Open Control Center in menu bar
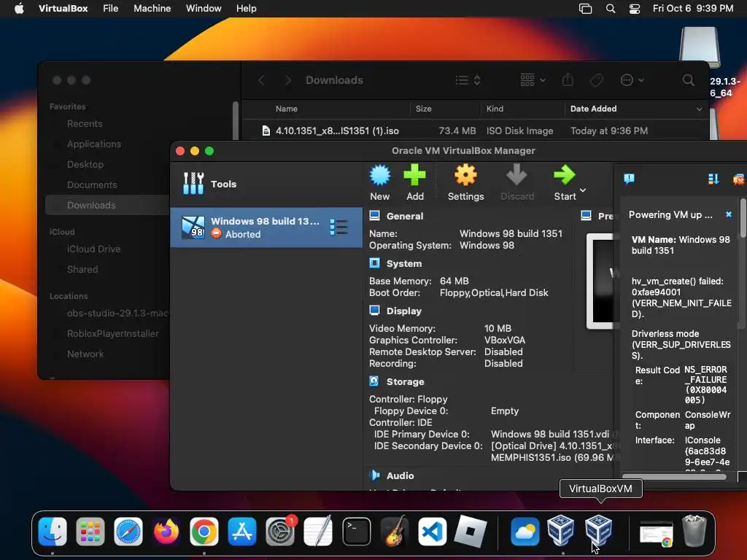The image size is (747, 560). click(x=635, y=9)
